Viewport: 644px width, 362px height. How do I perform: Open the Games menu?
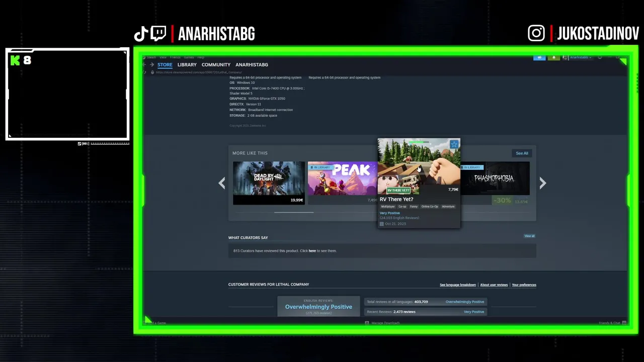click(x=189, y=57)
